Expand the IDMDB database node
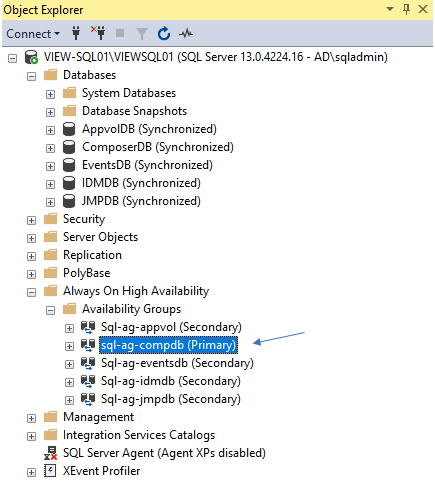Viewport: 435px width, 485px height. pyautogui.click(x=50, y=184)
